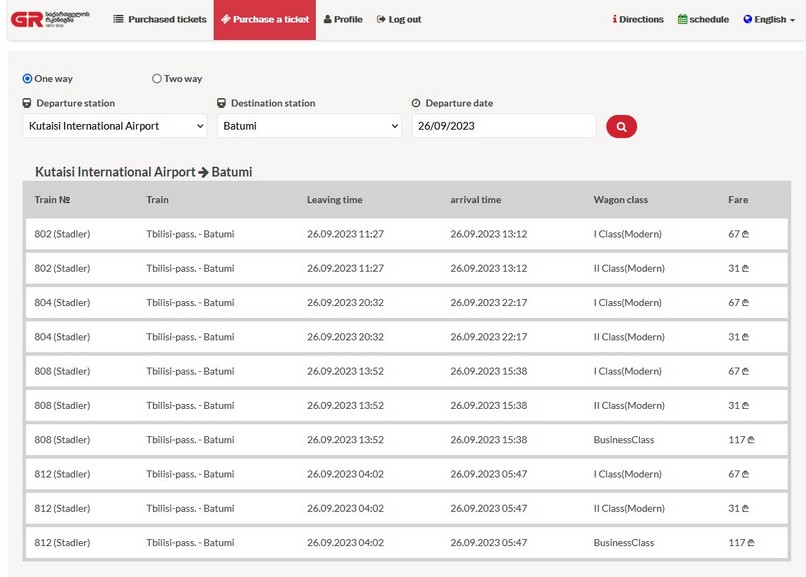Click the Kutaisi International Airport → Batumi heading
Image resolution: width=806 pixels, height=577 pixels.
143,172
